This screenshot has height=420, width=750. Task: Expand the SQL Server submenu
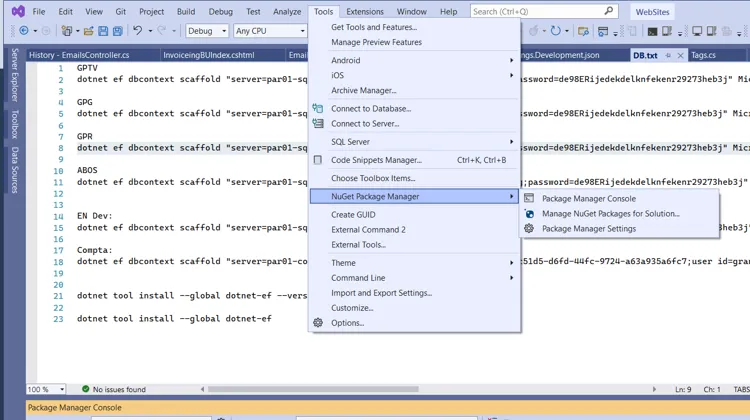click(x=420, y=142)
